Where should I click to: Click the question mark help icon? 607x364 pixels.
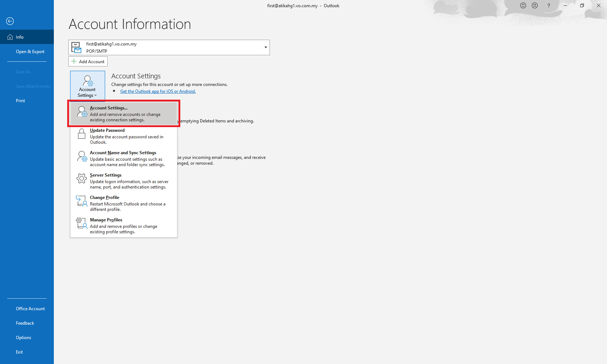pos(548,5)
